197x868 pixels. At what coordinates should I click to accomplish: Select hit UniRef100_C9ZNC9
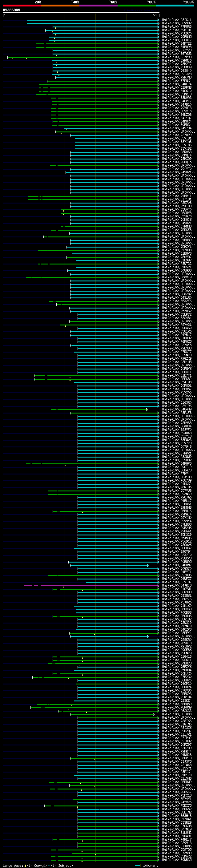pos(177,494)
